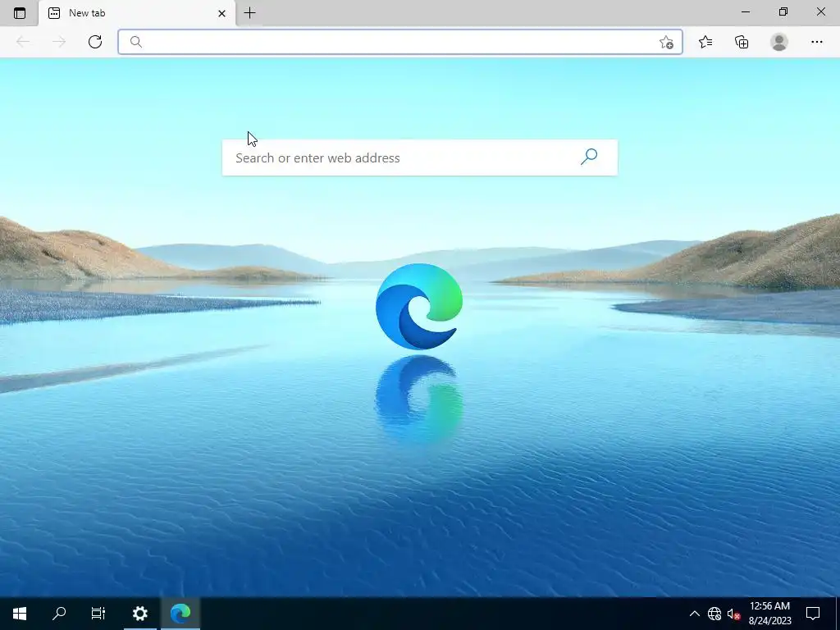The width and height of the screenshot is (840, 630).
Task: Open Windows taskbar search
Action: (59, 614)
